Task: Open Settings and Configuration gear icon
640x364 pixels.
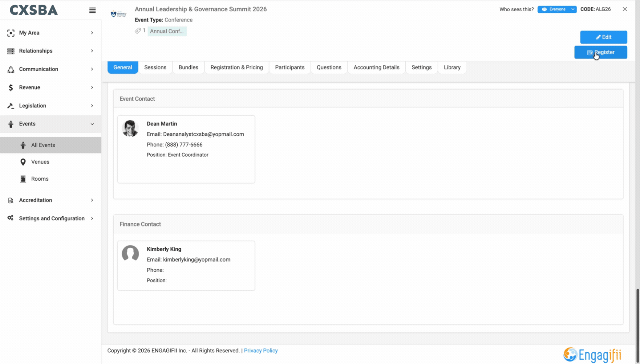Action: click(10, 218)
